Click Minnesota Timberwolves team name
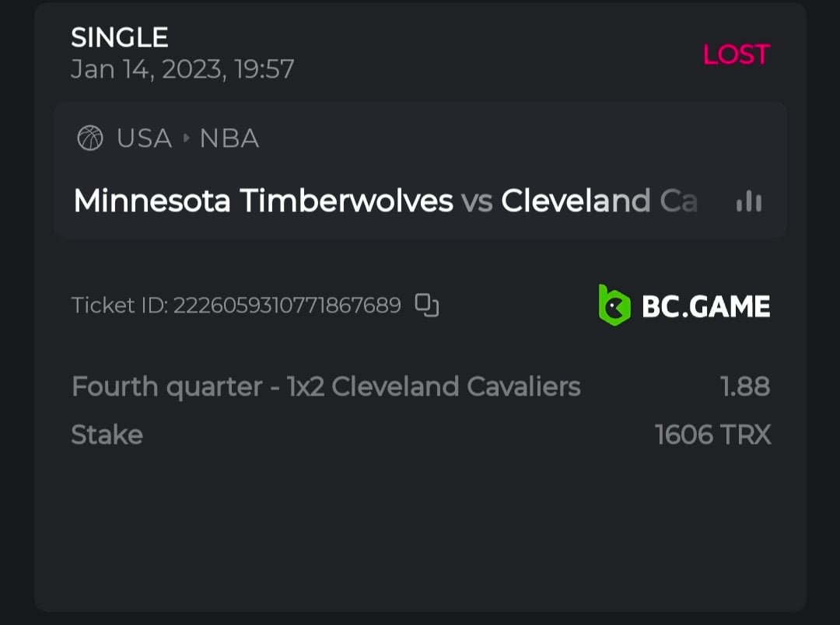 [x=263, y=201]
